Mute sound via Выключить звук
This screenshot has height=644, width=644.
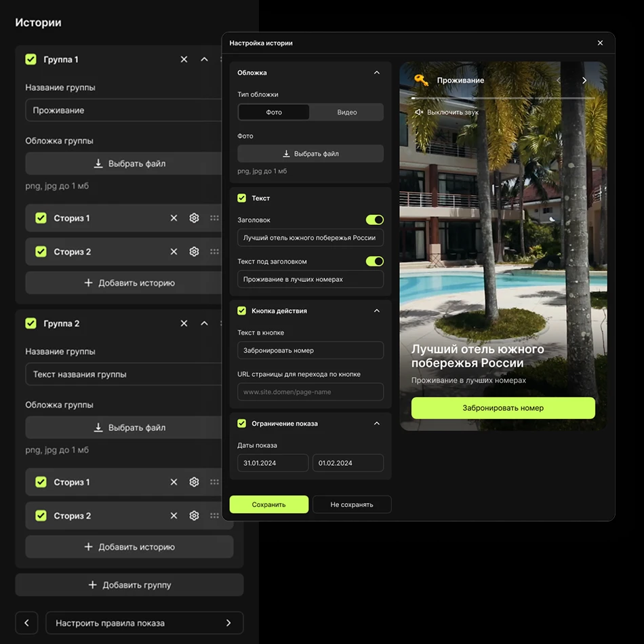coord(447,112)
